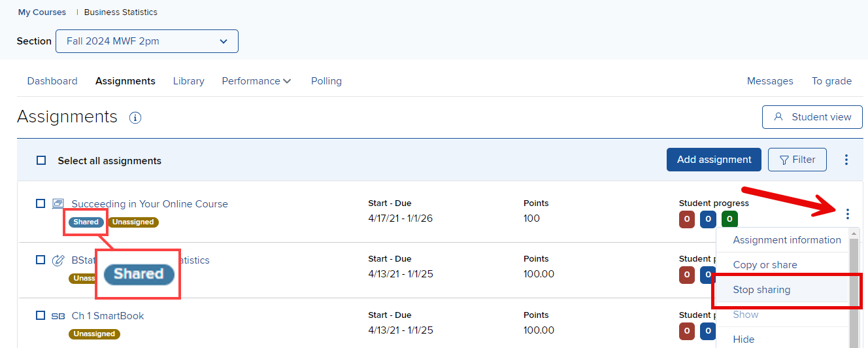Tick the Succeeding in Your Online Course checkbox
868x348 pixels.
point(41,203)
